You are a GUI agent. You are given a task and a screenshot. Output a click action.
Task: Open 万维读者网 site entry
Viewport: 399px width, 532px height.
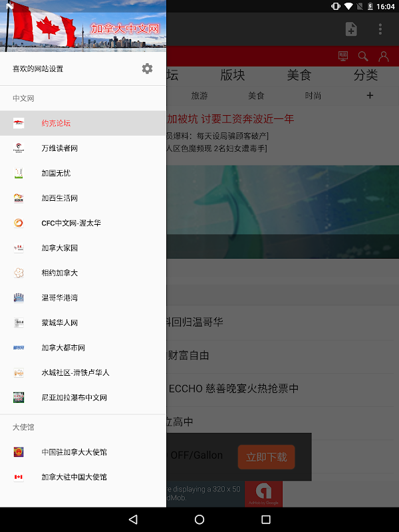83,148
